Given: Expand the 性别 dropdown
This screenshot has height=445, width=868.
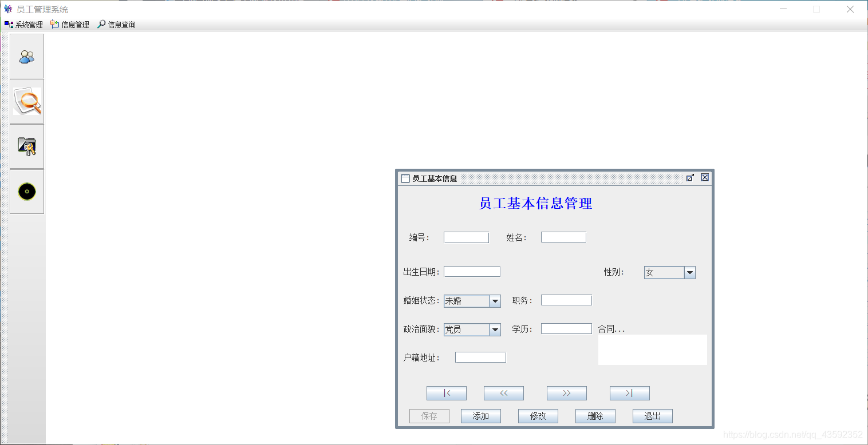Looking at the screenshot, I should click(x=690, y=273).
